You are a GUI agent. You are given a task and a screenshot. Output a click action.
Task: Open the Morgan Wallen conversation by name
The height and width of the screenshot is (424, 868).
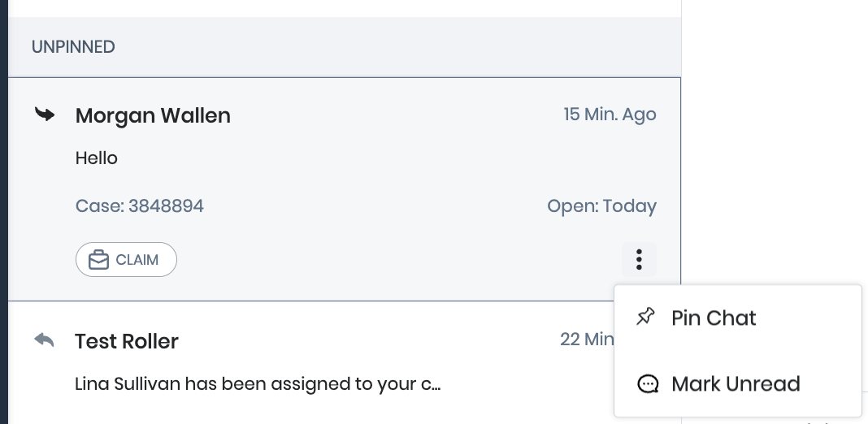point(153,116)
